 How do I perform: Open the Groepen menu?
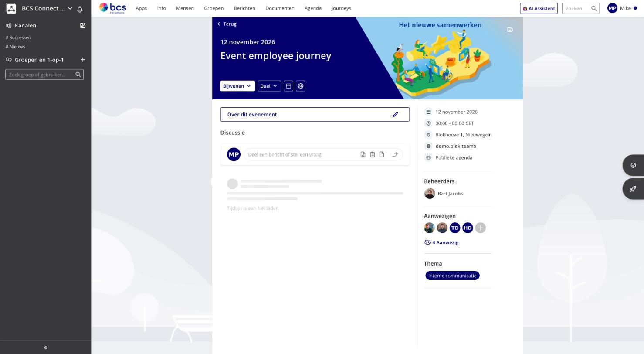click(x=214, y=8)
